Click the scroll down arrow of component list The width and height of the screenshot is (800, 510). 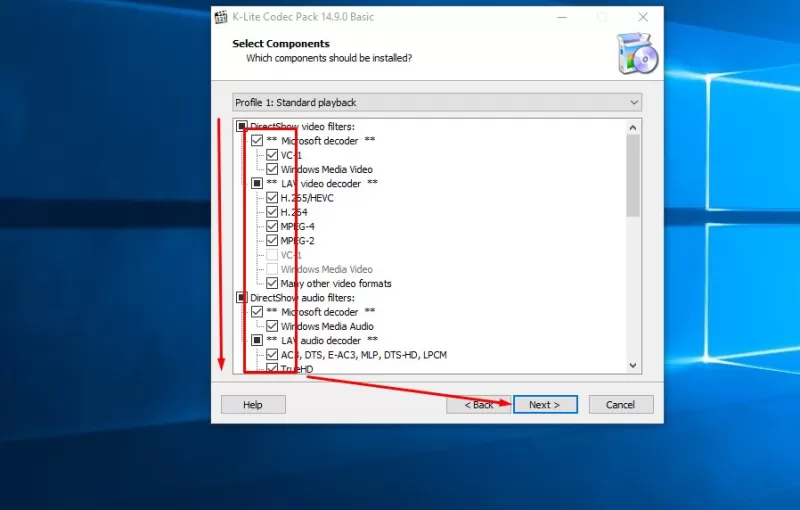pos(633,365)
